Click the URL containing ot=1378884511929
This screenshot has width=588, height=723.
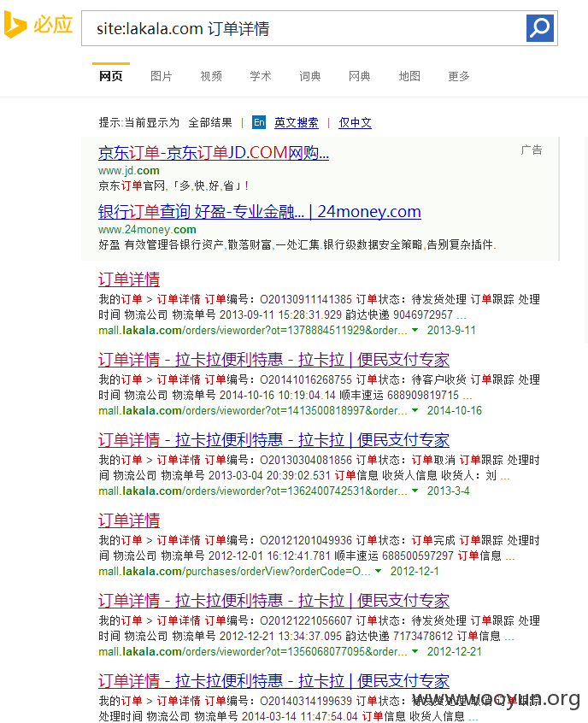(x=253, y=330)
